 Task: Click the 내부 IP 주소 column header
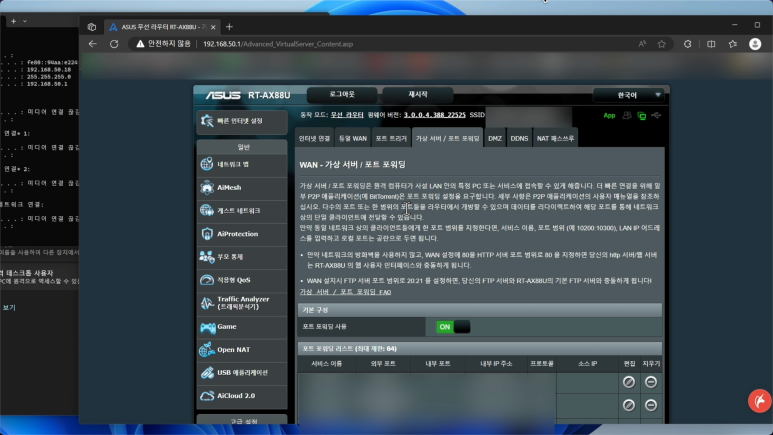[496, 364]
